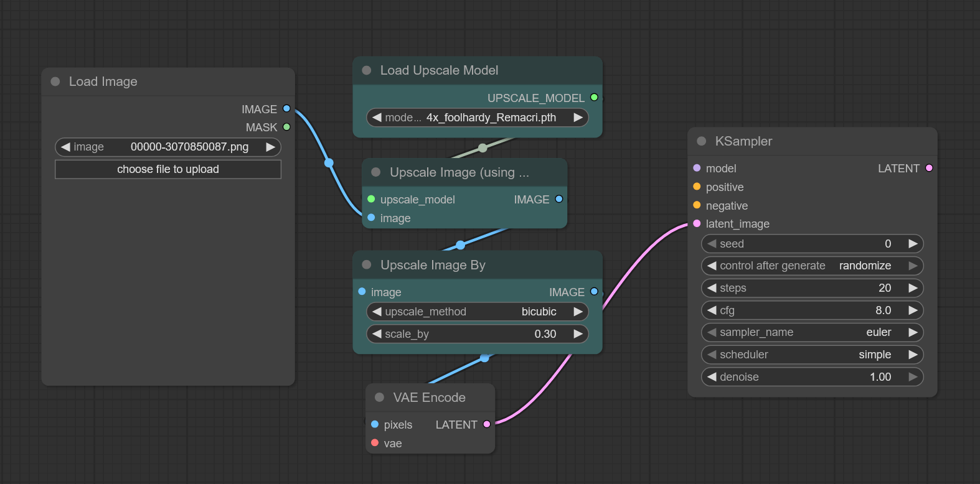This screenshot has width=980, height=484.
Task: Click the link midpoint dot above Upscale Image By
Action: 460,245
